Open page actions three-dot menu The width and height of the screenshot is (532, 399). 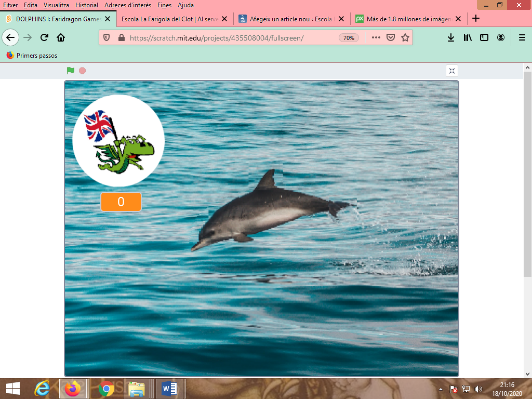coord(376,37)
